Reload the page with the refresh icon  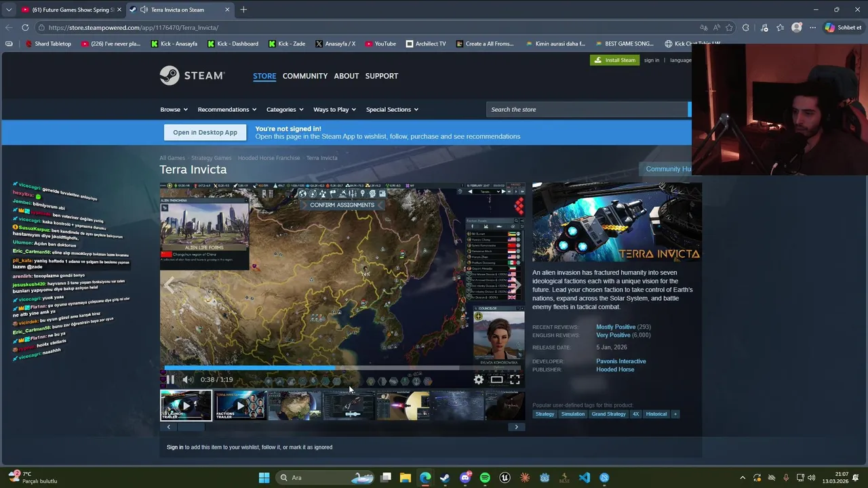(25, 28)
